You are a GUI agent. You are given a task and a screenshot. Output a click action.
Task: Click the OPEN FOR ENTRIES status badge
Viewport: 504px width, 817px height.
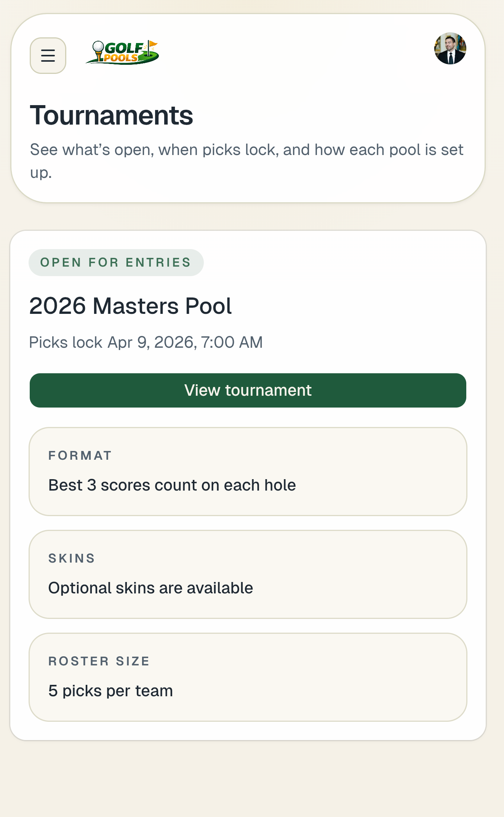[116, 262]
